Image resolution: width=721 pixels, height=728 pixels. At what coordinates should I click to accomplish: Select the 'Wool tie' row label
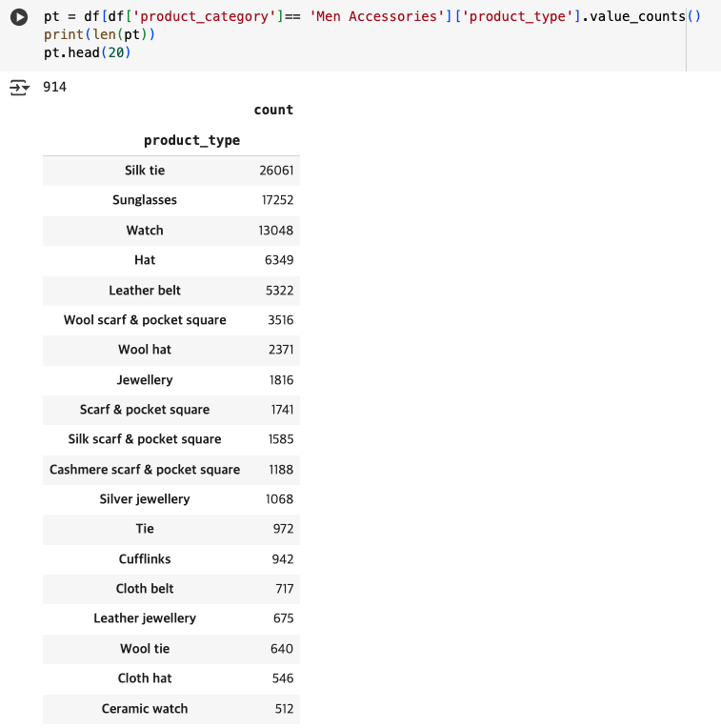pyautogui.click(x=145, y=649)
